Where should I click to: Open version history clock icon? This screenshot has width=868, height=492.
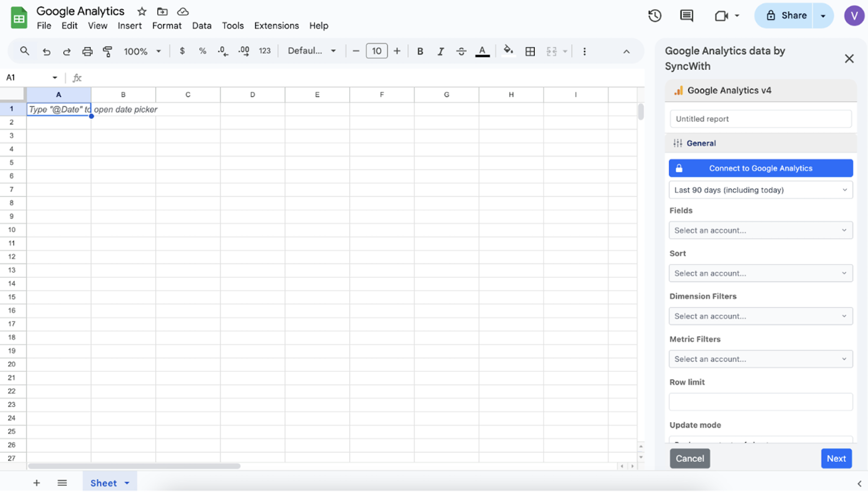[x=654, y=16]
